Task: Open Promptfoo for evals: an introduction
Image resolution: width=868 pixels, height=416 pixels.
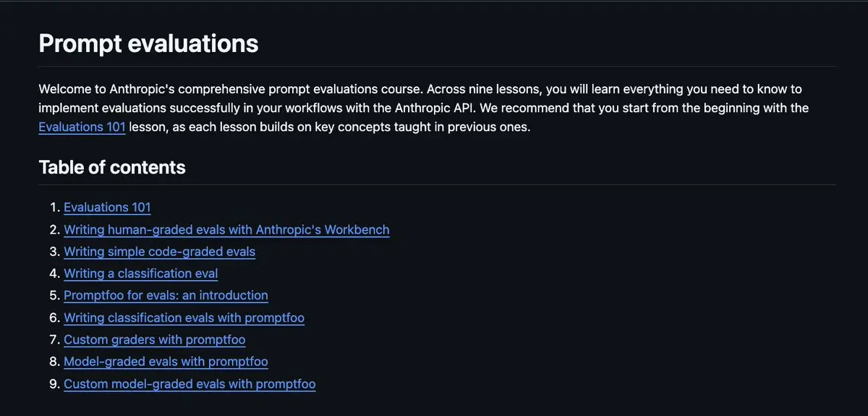Action: [166, 295]
